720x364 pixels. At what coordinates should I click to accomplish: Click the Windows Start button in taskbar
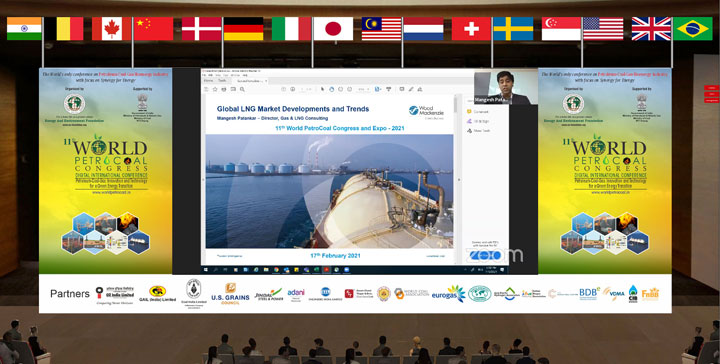pyautogui.click(x=206, y=270)
